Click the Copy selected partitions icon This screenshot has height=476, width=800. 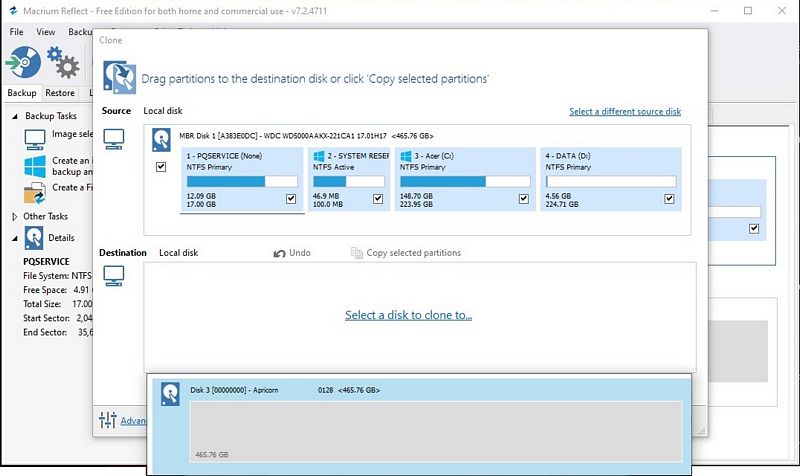[x=357, y=253]
